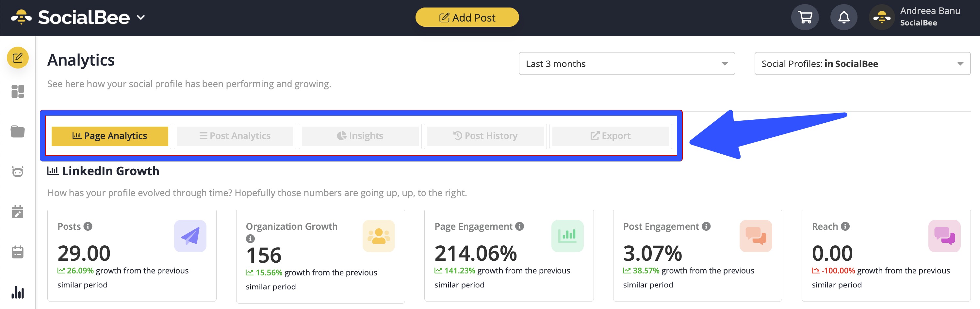Open the content categories folder icon
This screenshot has height=309, width=980.
(x=18, y=131)
